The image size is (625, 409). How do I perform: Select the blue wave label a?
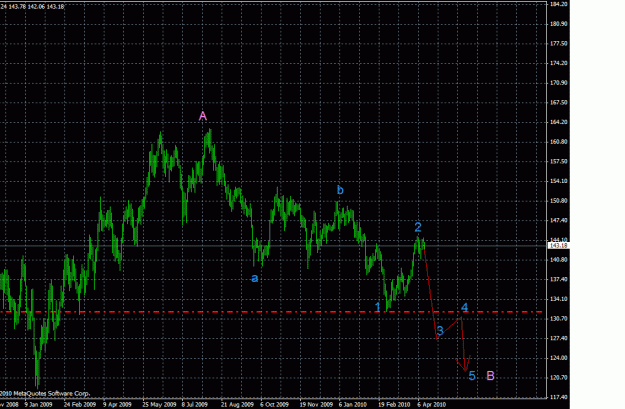click(255, 278)
